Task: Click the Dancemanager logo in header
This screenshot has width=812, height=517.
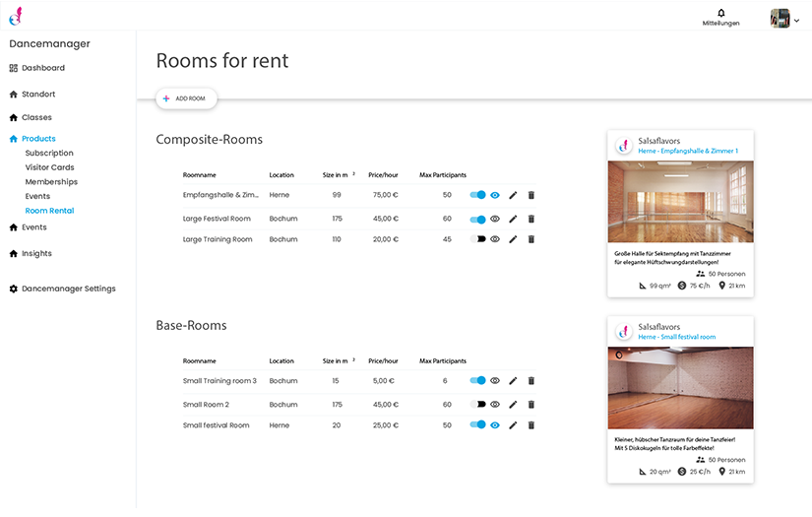Action: point(16,16)
